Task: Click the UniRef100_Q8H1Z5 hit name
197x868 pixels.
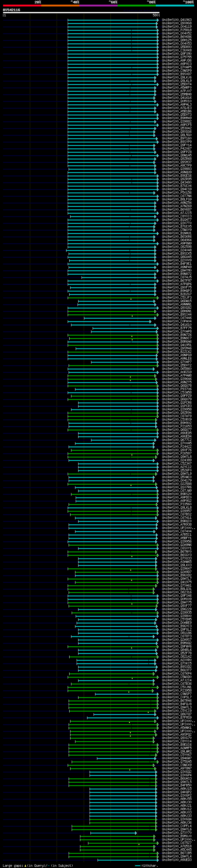Action: (x=177, y=40)
